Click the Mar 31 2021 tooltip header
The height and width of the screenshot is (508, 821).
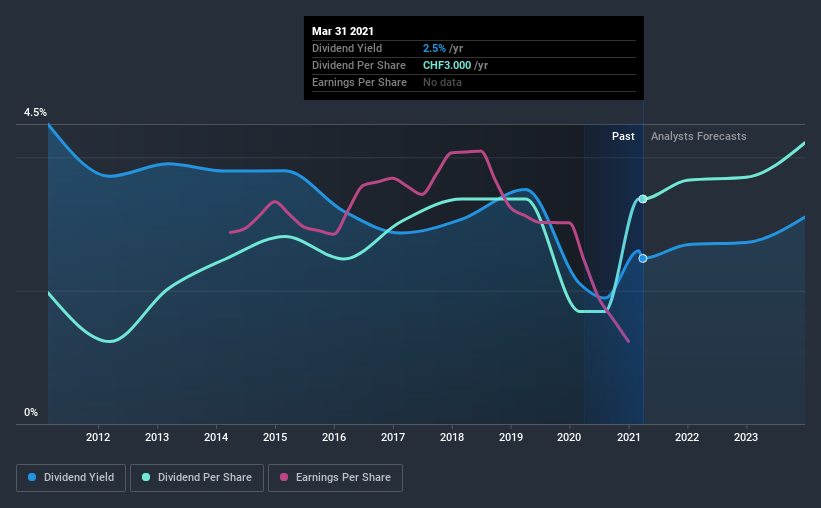pos(343,31)
